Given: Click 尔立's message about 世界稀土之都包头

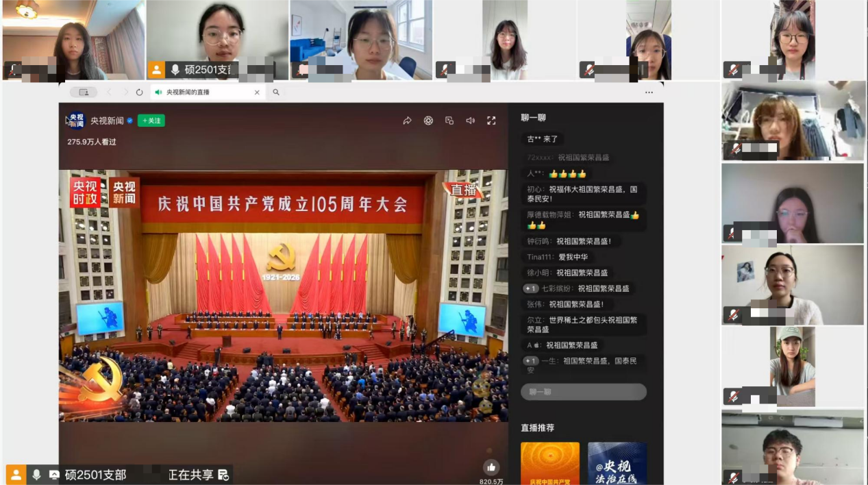Looking at the screenshot, I should tap(583, 325).
